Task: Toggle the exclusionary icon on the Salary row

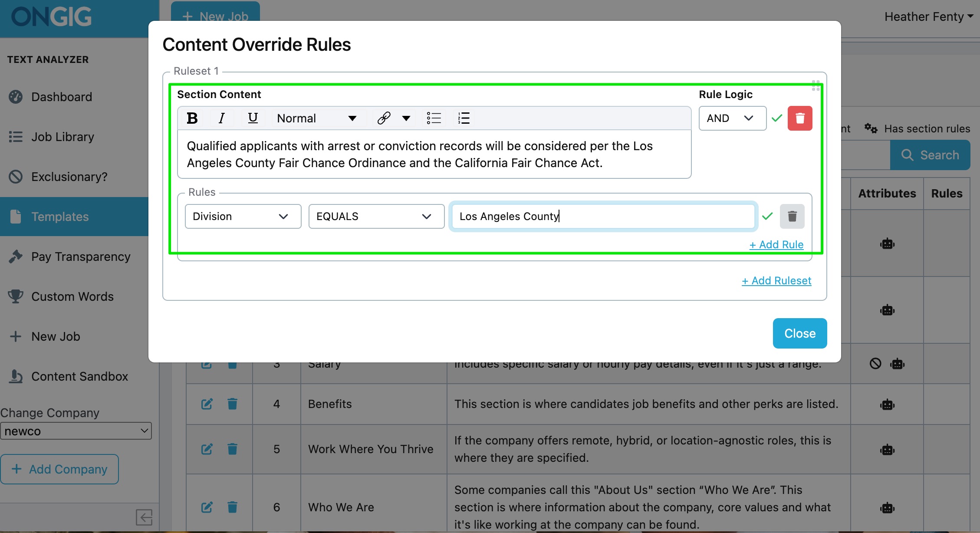Action: click(875, 364)
